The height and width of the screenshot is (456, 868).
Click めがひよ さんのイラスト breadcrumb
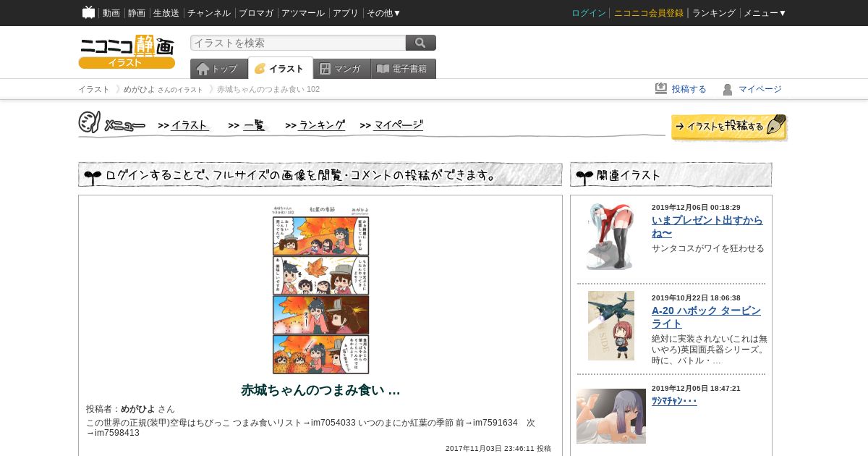click(x=163, y=89)
